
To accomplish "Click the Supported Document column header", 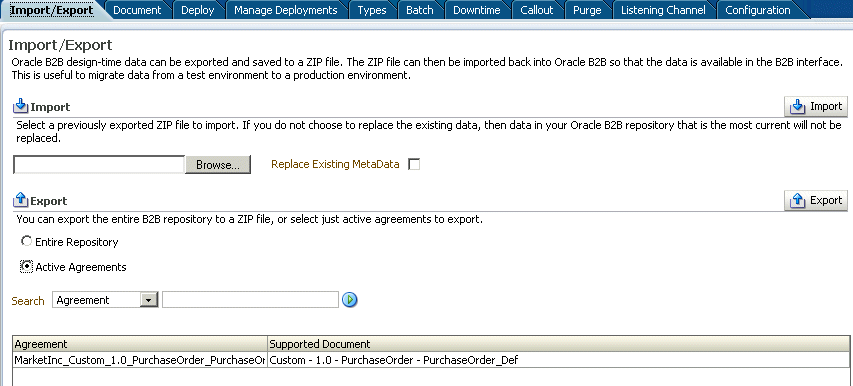I will tap(559, 344).
